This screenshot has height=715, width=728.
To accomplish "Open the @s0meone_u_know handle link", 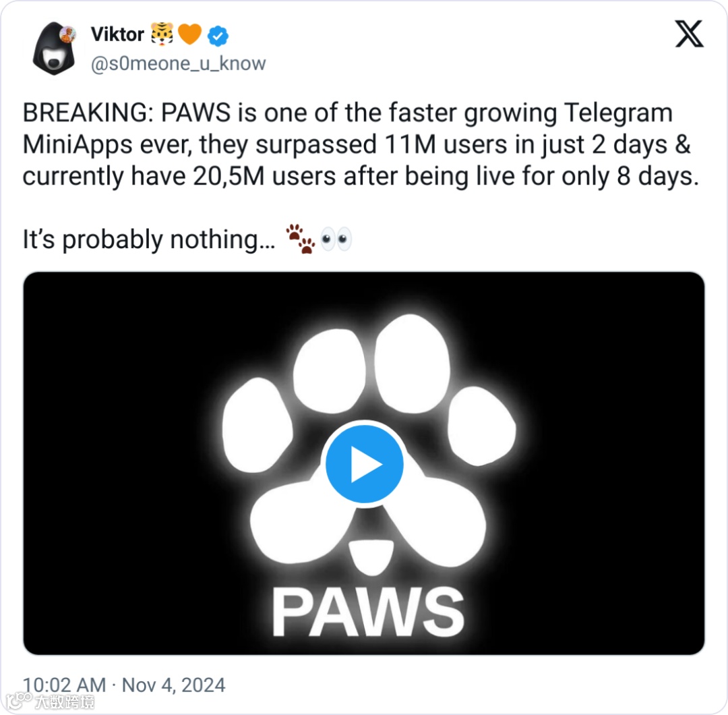I will click(x=178, y=63).
